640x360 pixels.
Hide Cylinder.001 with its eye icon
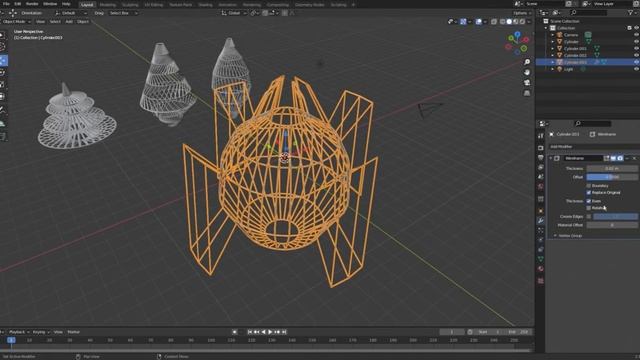pyautogui.click(x=636, y=49)
